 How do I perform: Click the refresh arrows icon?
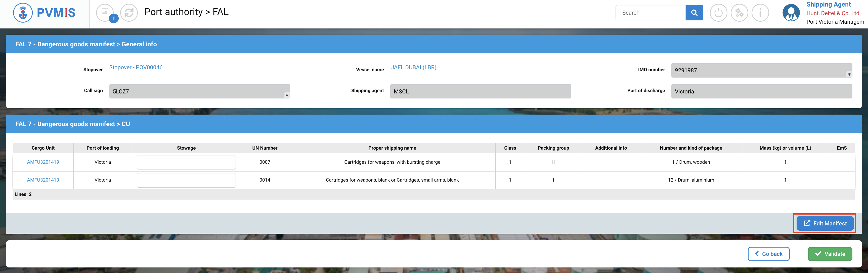point(129,13)
